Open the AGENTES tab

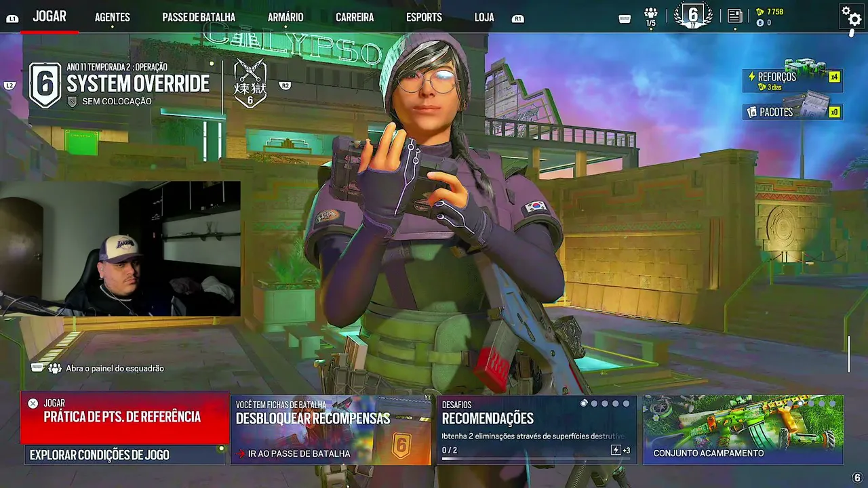click(113, 17)
